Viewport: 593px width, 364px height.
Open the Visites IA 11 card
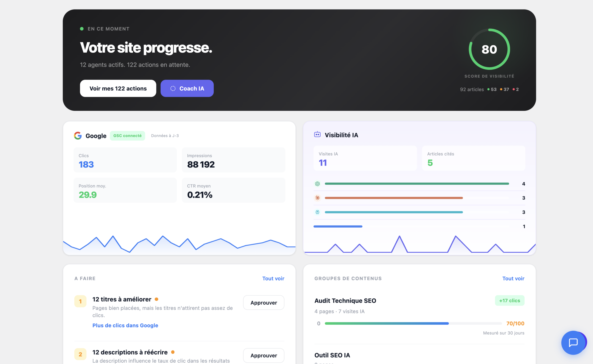point(365,158)
